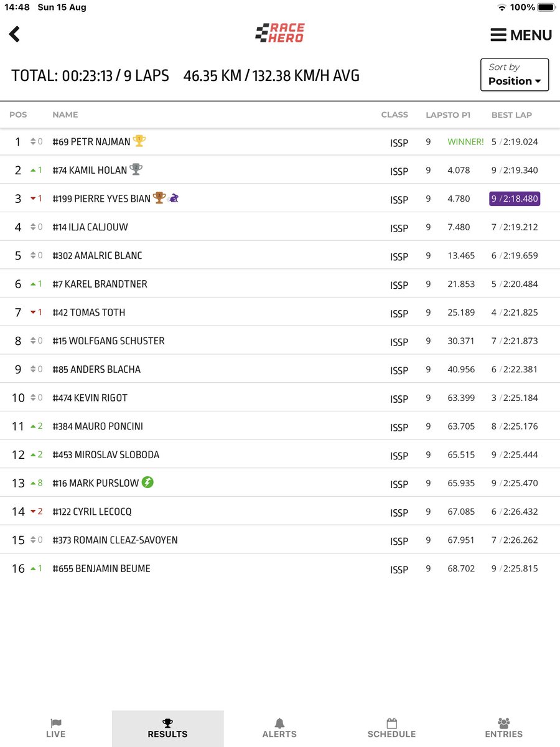Tap the red down arrow for Tomas Toth

click(33, 312)
